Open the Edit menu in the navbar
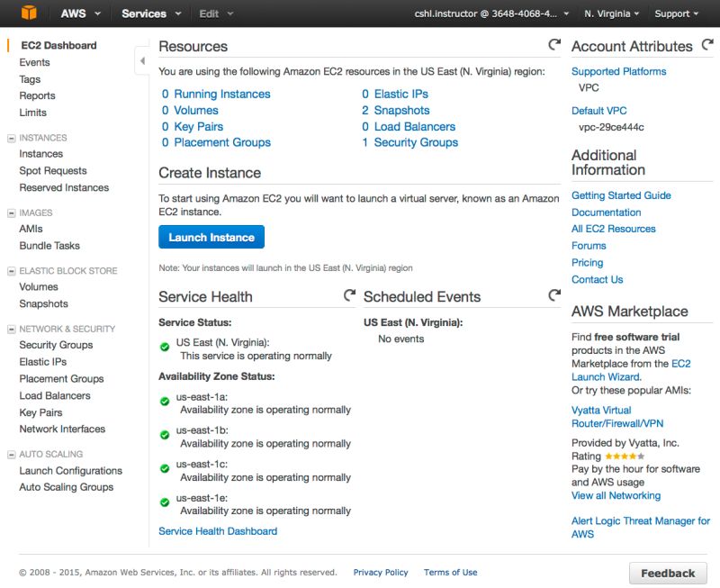 [209, 14]
